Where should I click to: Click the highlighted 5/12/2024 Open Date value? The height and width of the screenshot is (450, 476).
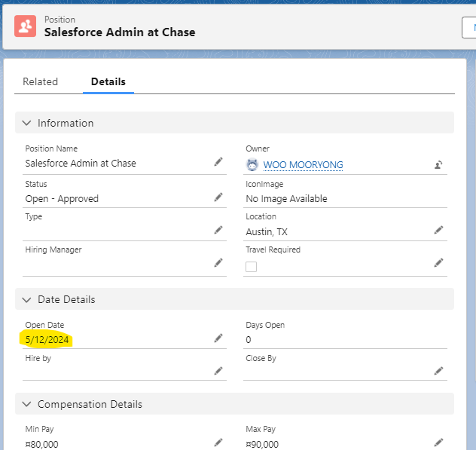[x=47, y=340]
